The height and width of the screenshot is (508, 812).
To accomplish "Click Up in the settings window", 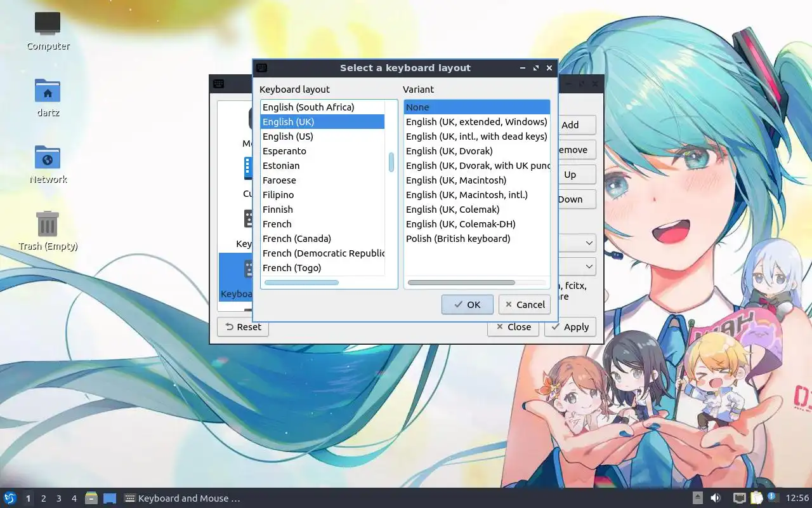I will tap(577, 175).
